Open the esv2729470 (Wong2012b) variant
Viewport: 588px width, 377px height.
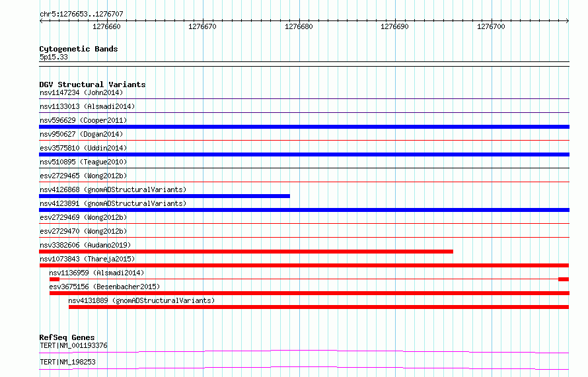[x=83, y=231]
